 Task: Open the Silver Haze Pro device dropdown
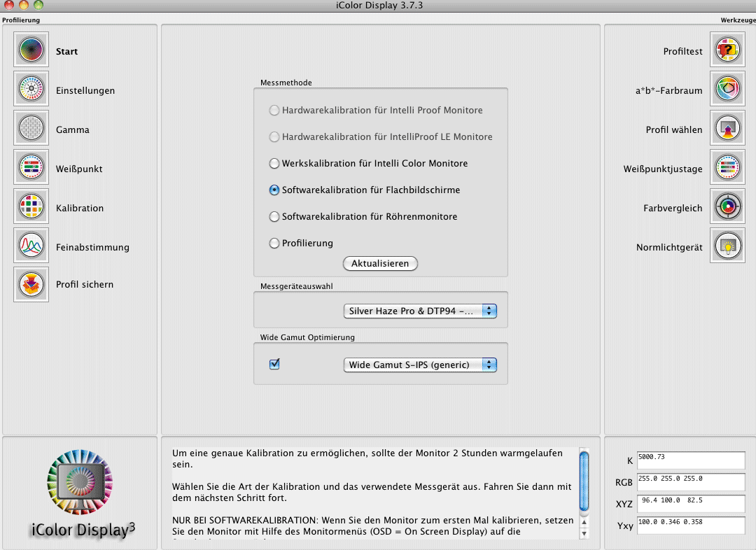pos(420,311)
